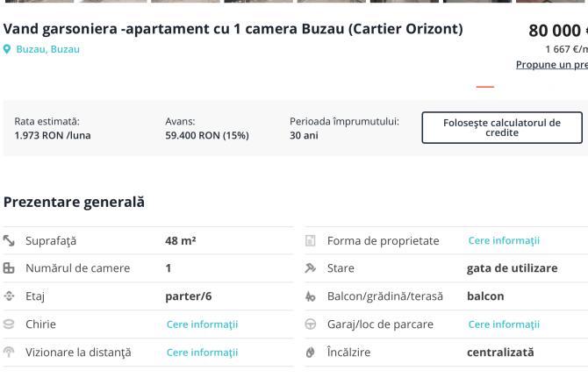
Task: Request info for Vizionare la distanță
Action: coord(202,353)
